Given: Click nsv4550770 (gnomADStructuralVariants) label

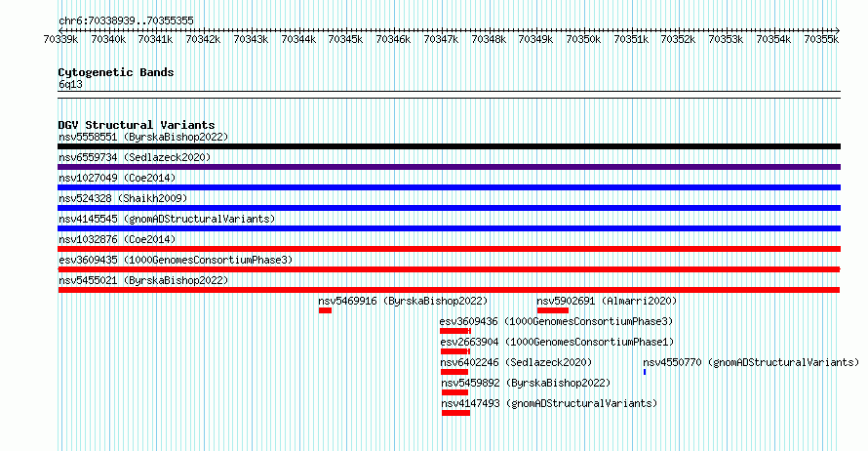Looking at the screenshot, I should [751, 362].
